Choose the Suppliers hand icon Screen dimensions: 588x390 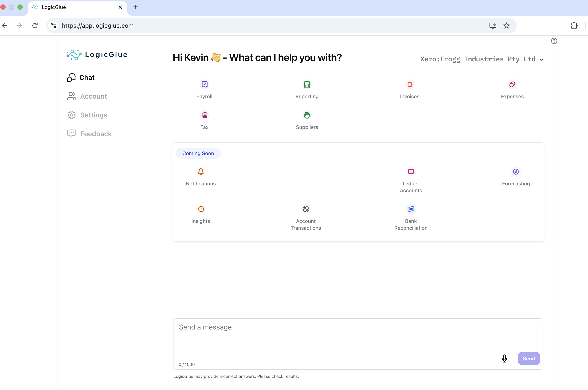click(x=307, y=115)
